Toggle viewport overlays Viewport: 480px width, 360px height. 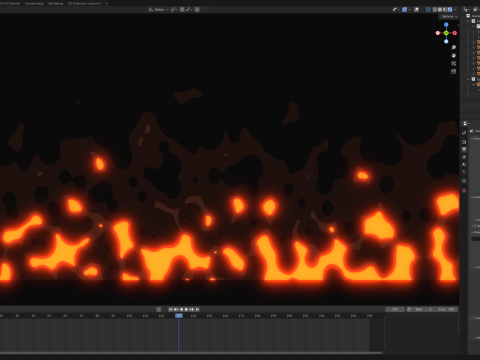(416, 9)
